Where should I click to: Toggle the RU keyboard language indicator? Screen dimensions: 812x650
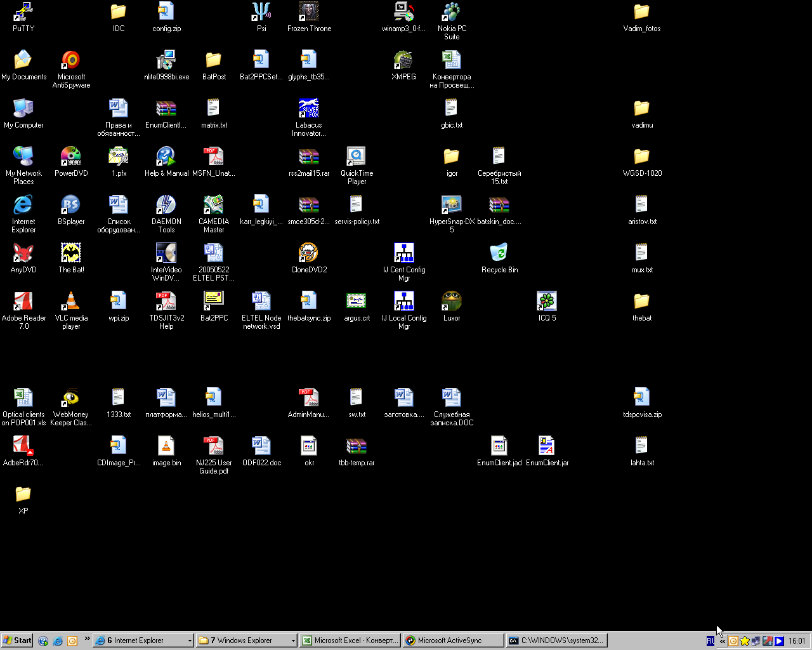(710, 641)
